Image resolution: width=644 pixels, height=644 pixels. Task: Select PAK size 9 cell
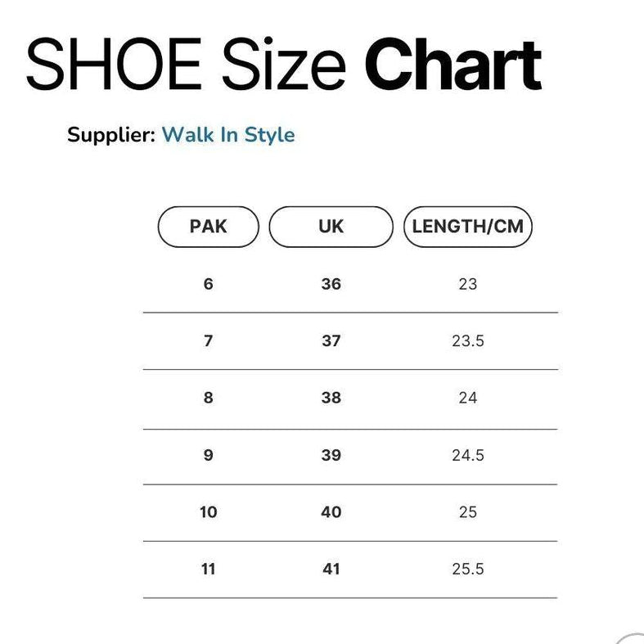(x=208, y=455)
